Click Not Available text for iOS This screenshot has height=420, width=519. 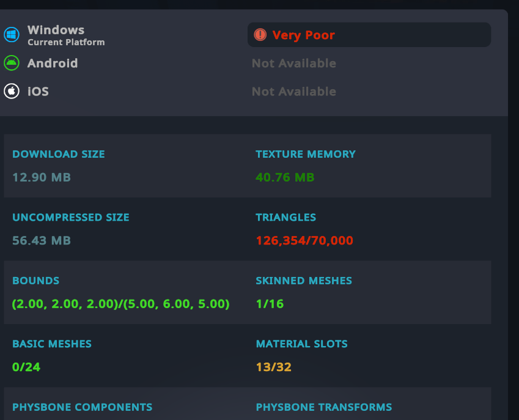(x=294, y=91)
